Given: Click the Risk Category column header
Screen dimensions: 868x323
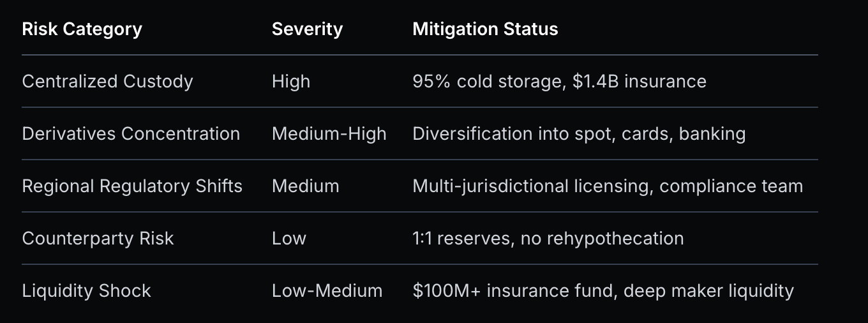Looking at the screenshot, I should tap(82, 29).
